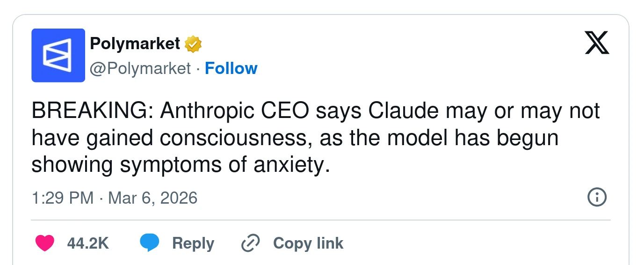Click the phrase 'symptoms of anxiety' in tweet
644x265 pixels.
[x=220, y=165]
